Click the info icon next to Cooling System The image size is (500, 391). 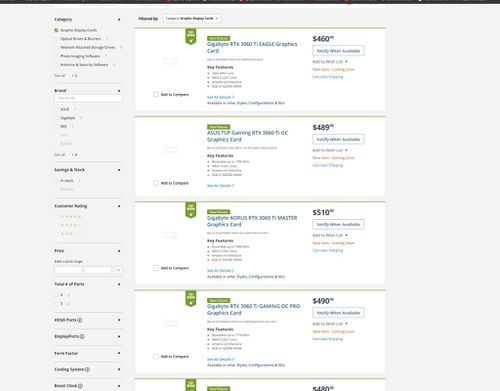point(87,369)
